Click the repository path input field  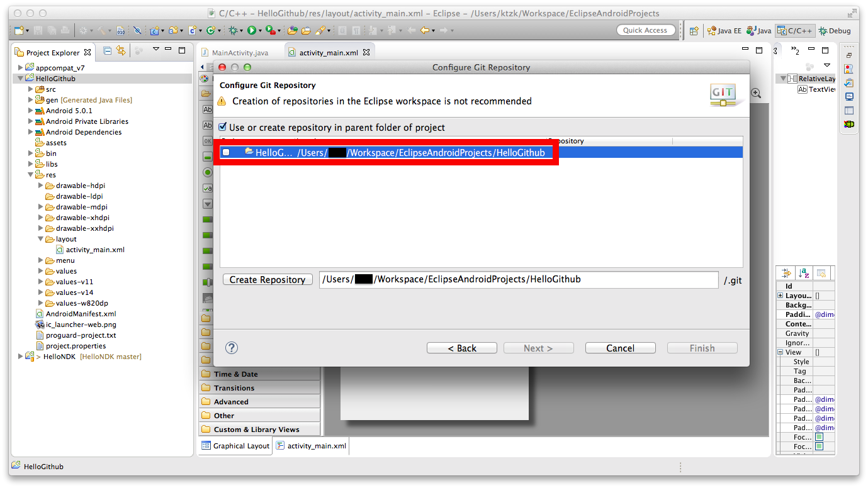(x=519, y=279)
